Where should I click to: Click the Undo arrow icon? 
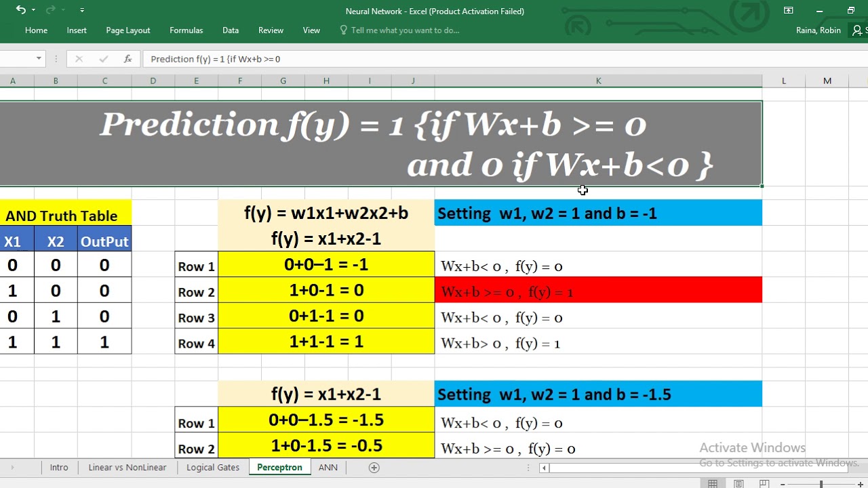point(20,10)
